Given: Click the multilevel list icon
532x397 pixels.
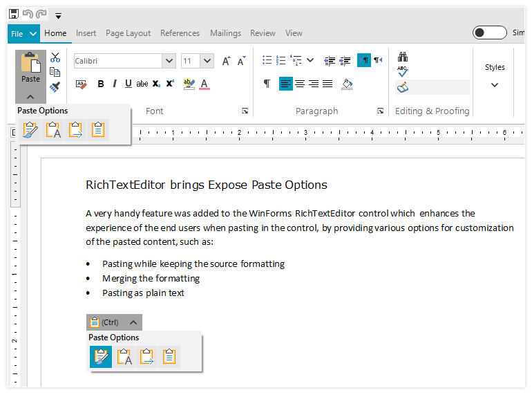Looking at the screenshot, I should 296,60.
